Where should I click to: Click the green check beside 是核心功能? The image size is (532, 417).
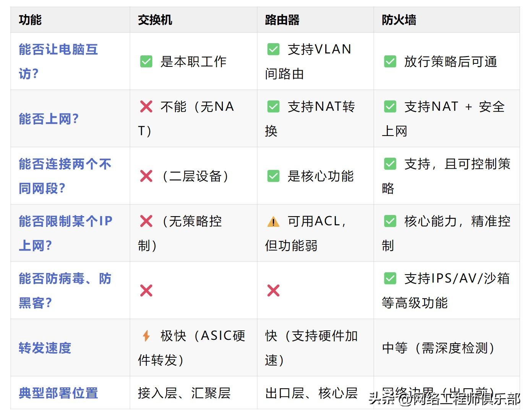point(273,176)
